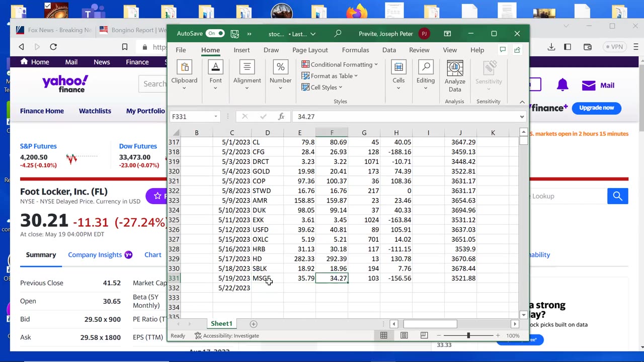Open the View ribbon tab
Screen dimensions: 644x362
click(450, 50)
